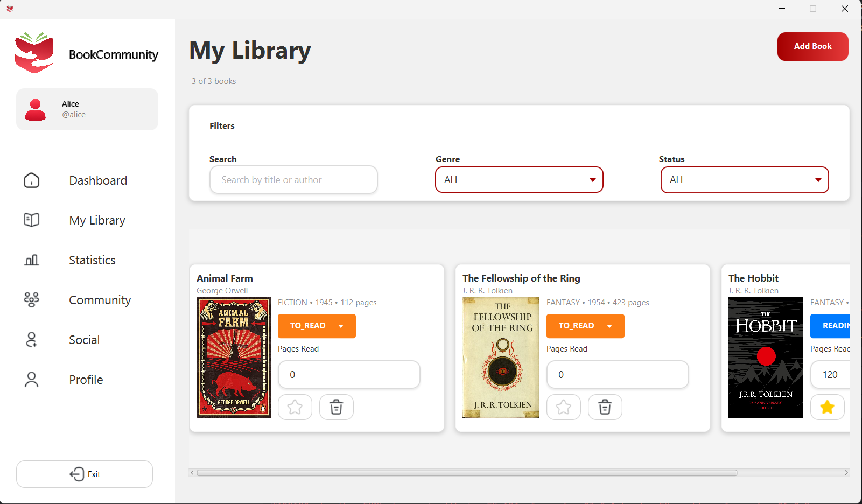The image size is (862, 504).
Task: Unfavorite The Hobbit with star button
Action: coord(827,407)
